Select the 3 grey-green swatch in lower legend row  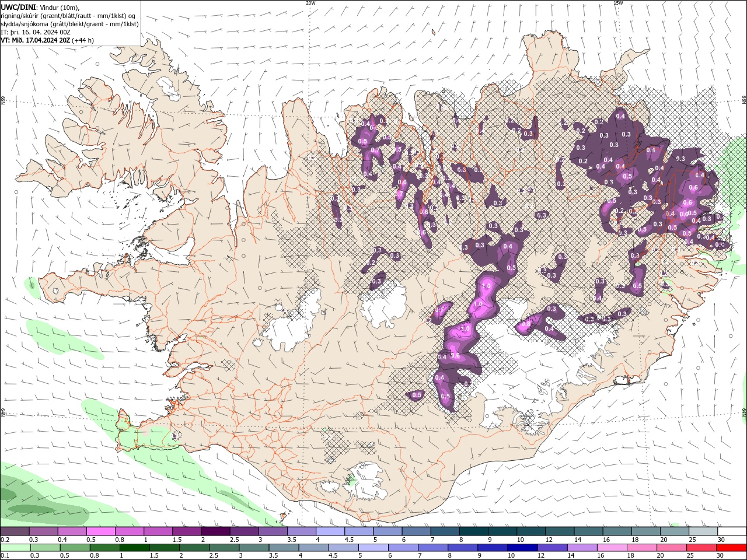click(253, 548)
